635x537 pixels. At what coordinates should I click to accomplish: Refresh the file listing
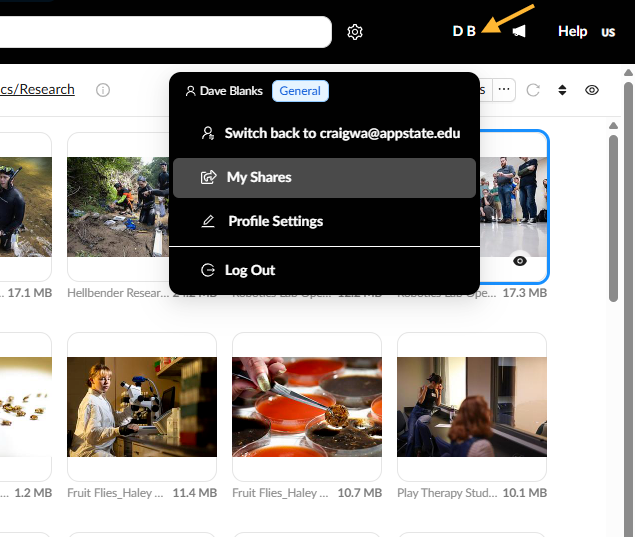[x=533, y=90]
